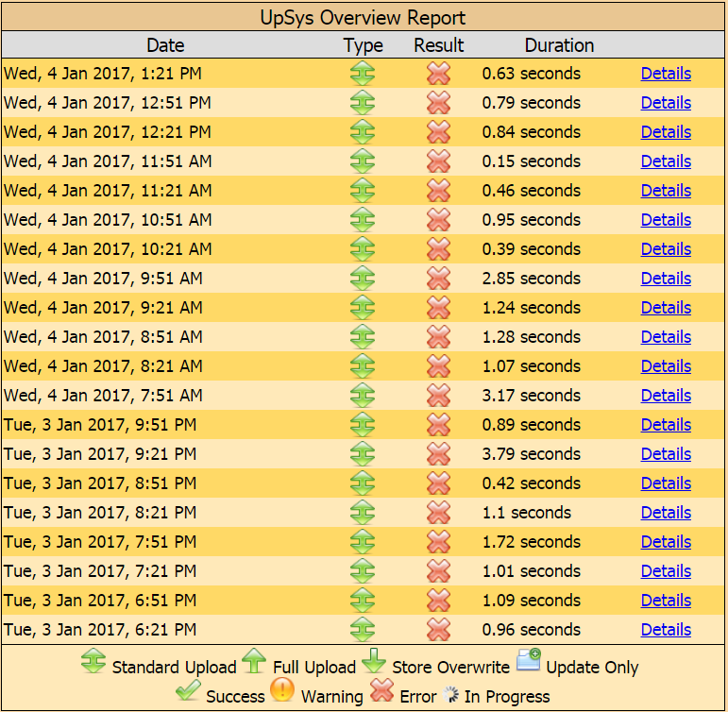The image size is (728, 712).
Task: Click Error legend red X icon
Action: pyautogui.click(x=382, y=689)
